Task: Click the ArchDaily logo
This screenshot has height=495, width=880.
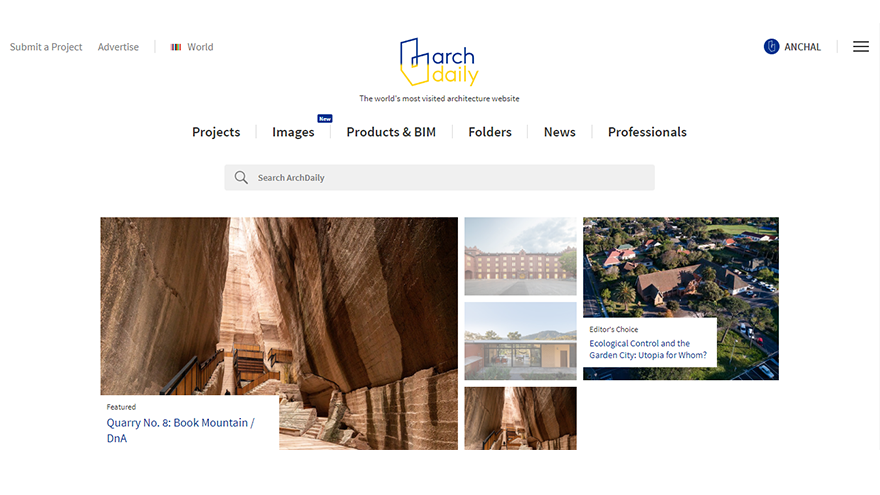Action: click(439, 62)
